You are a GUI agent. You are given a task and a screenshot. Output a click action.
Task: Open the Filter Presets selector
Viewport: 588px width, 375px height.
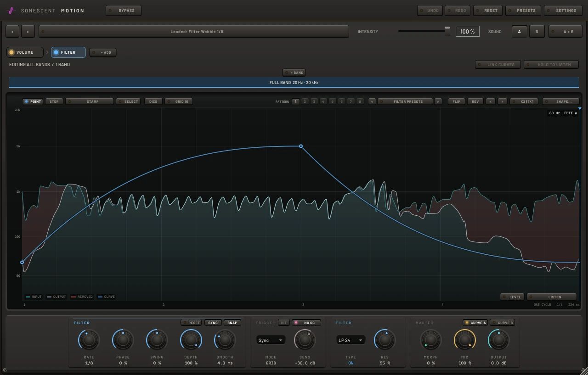pos(405,101)
